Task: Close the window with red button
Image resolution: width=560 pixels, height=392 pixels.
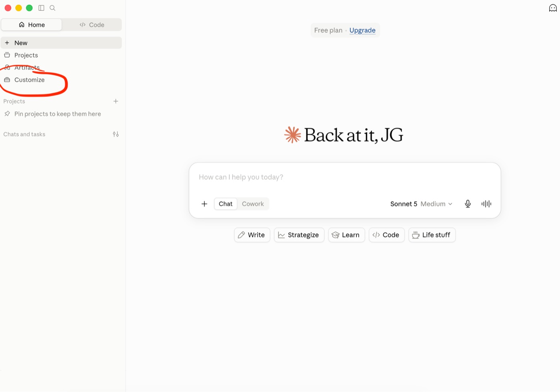Action: (8, 8)
